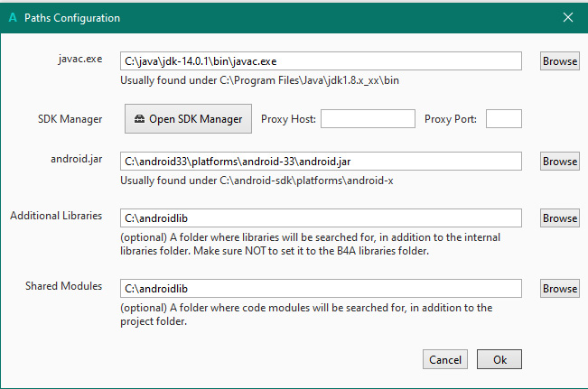Viewport: 588px width, 389px height.
Task: Browse for the javac.exe file
Action: click(x=559, y=61)
